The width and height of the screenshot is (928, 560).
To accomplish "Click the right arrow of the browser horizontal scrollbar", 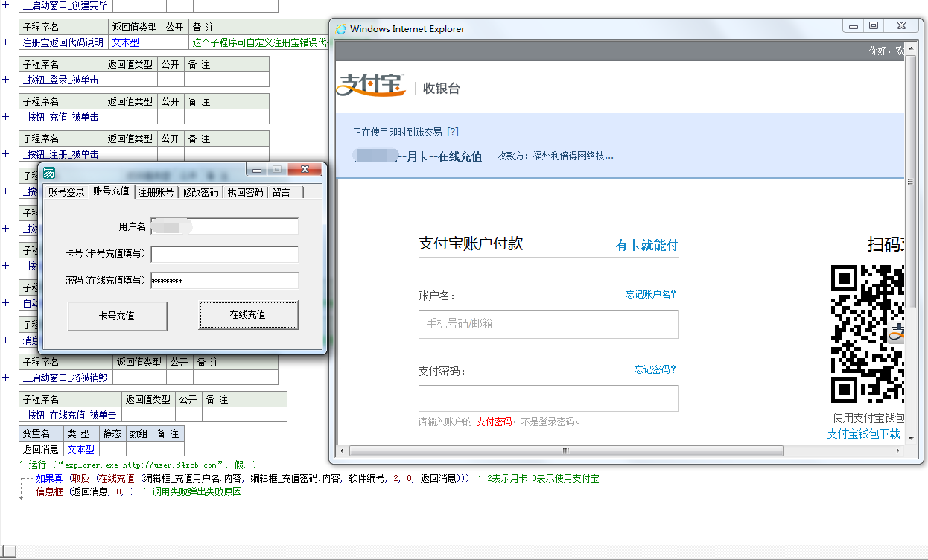I will click(898, 451).
